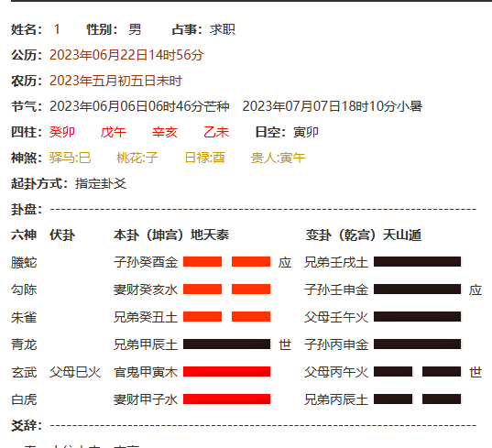Click the 应 marker in the 本卦 column
This screenshot has width=492, height=448.
click(285, 263)
